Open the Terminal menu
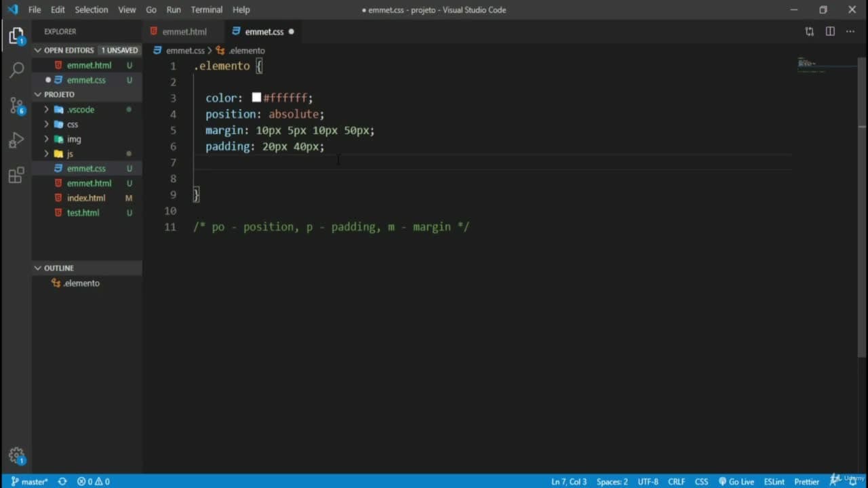The image size is (868, 488). tap(207, 9)
